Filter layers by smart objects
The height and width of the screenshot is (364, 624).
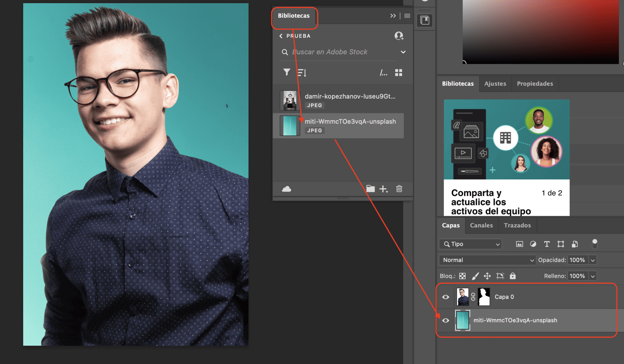575,244
